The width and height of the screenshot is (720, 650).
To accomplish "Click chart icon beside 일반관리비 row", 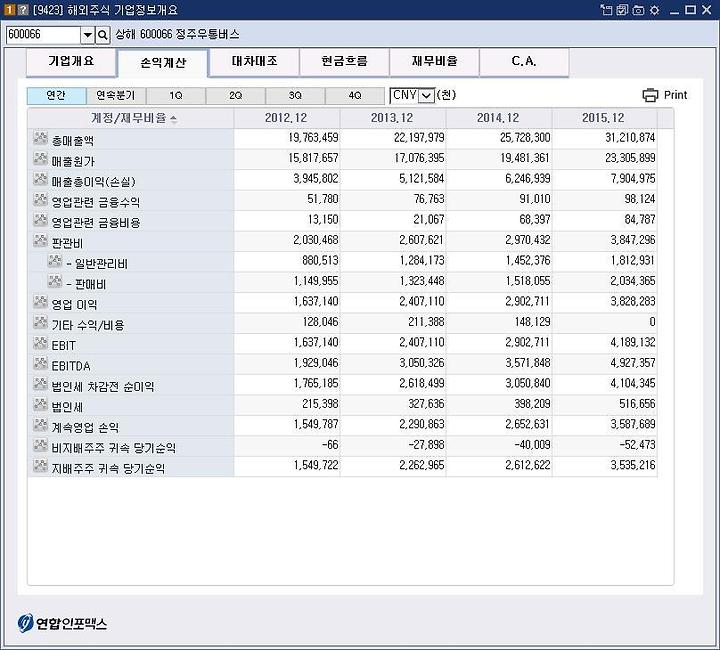I will 55,261.
